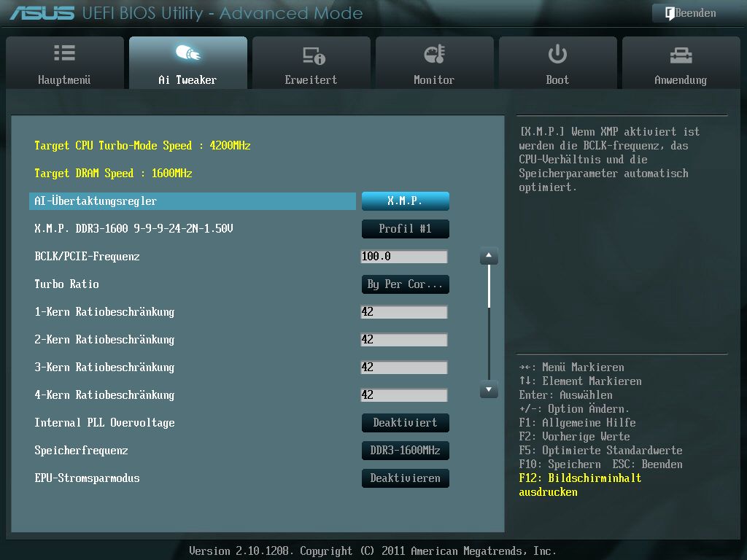The height and width of the screenshot is (560, 747).
Task: Click the BCLK/PCIE-Frequenz 100.0 field
Action: point(404,257)
